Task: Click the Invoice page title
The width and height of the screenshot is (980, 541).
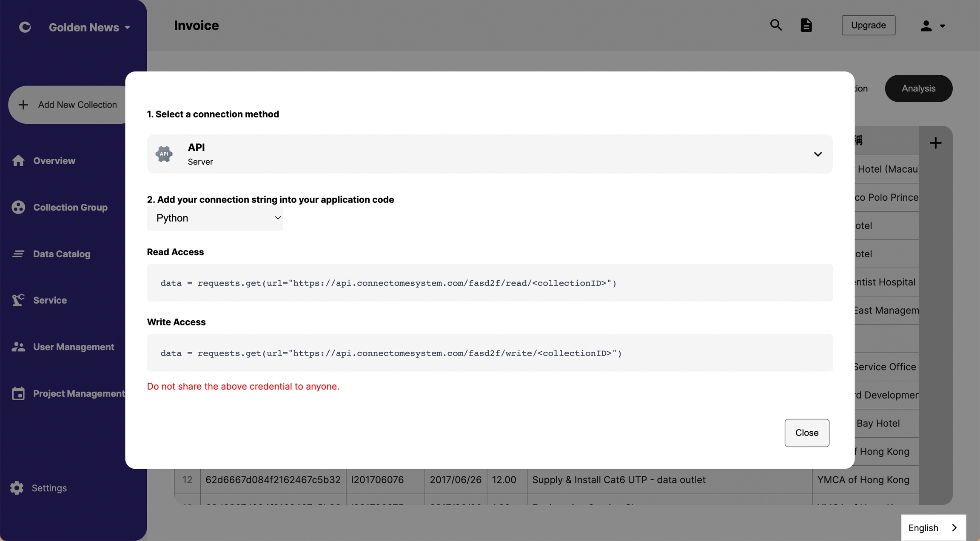Action: coord(196,26)
